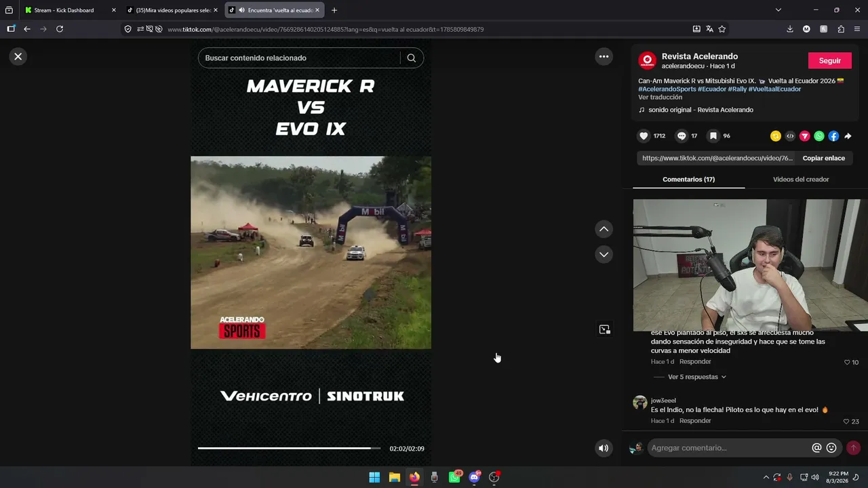
Task: Expand Ver 5 respuestas replies
Action: (x=697, y=377)
